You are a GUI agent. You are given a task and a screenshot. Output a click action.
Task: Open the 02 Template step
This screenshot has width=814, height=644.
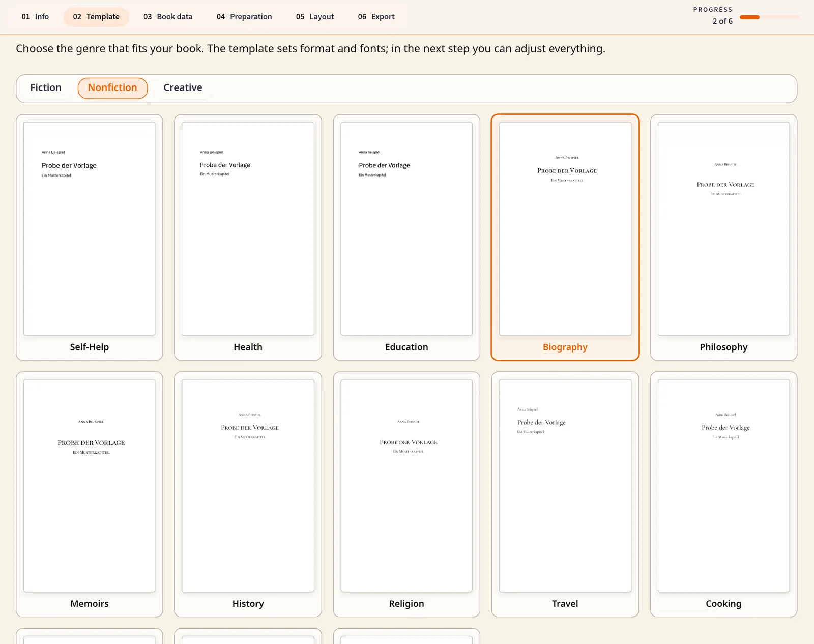[x=96, y=17]
